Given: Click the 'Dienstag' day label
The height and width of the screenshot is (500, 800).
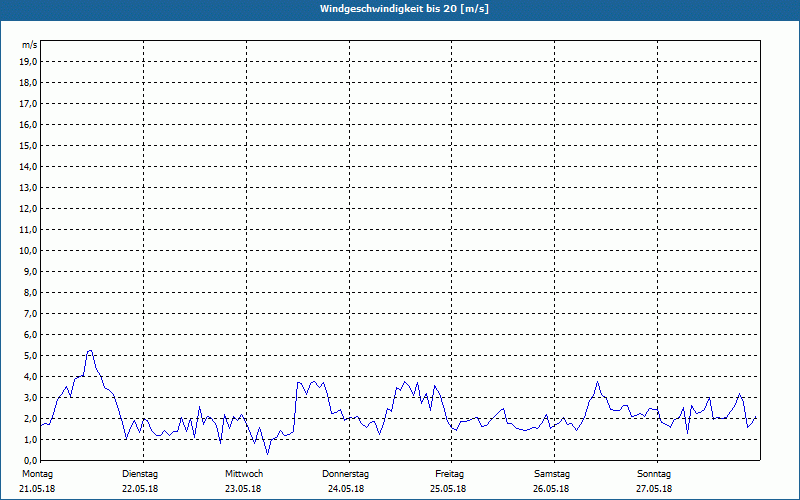Looking at the screenshot, I should pos(140,474).
